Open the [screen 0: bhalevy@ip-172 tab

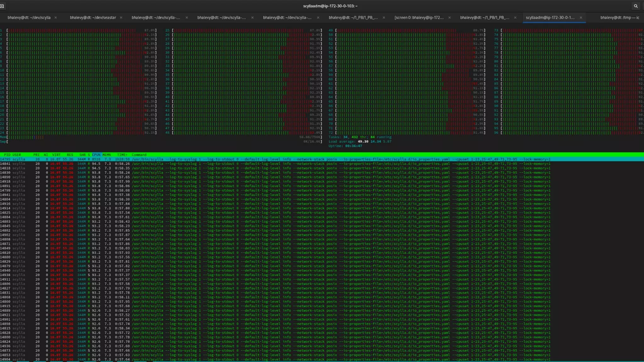[419, 18]
